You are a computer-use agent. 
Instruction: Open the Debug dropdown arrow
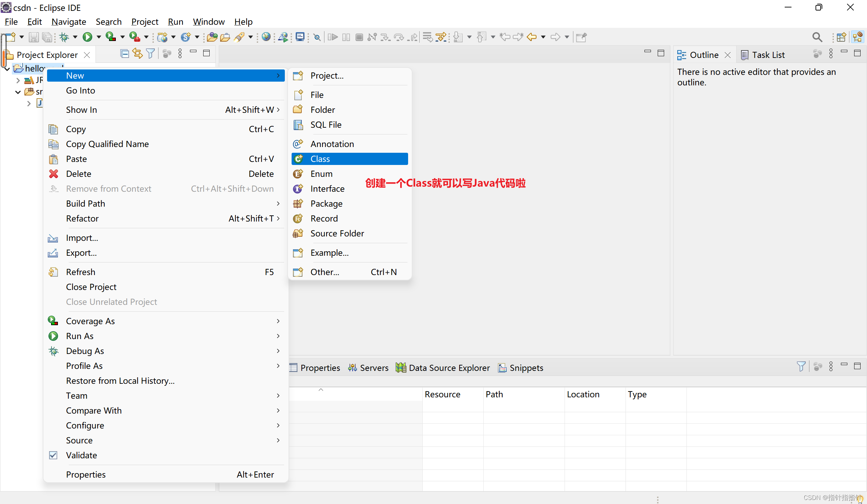coord(75,37)
